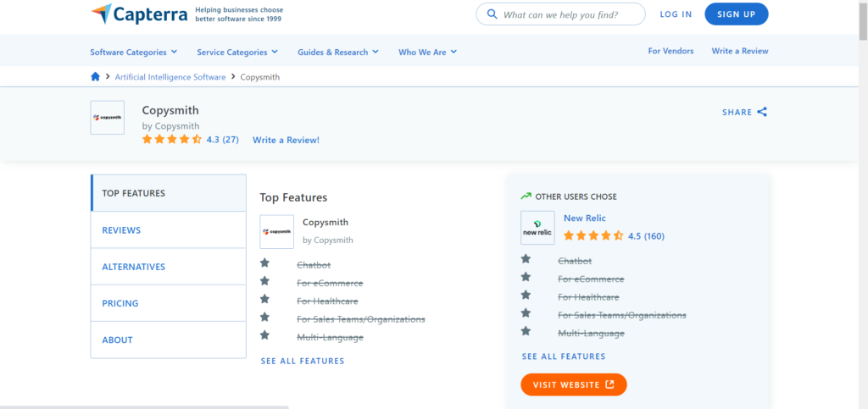Click New Relic 4.5 star rating

[x=593, y=236]
